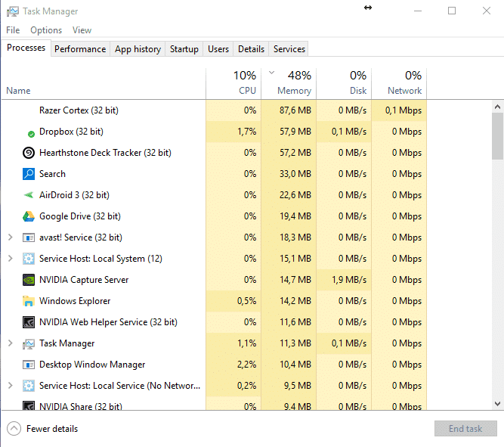
Task: Select the Processes tab
Action: click(26, 48)
